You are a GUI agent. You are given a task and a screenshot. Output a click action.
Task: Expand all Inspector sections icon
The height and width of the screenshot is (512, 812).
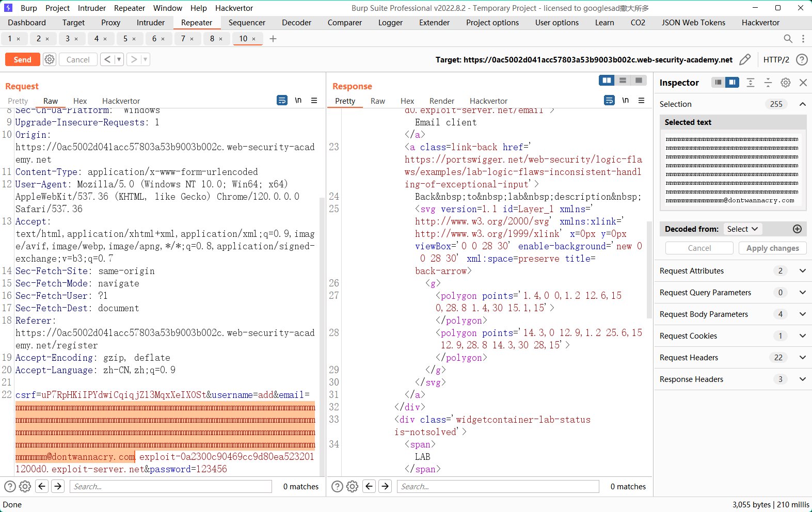point(751,83)
